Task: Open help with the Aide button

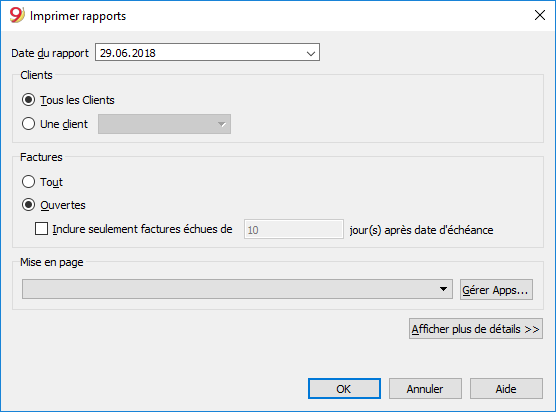Action: click(x=506, y=389)
